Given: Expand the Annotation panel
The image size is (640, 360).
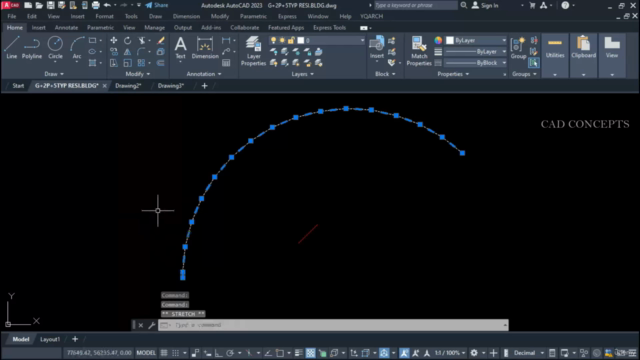Looking at the screenshot, I should (204, 74).
